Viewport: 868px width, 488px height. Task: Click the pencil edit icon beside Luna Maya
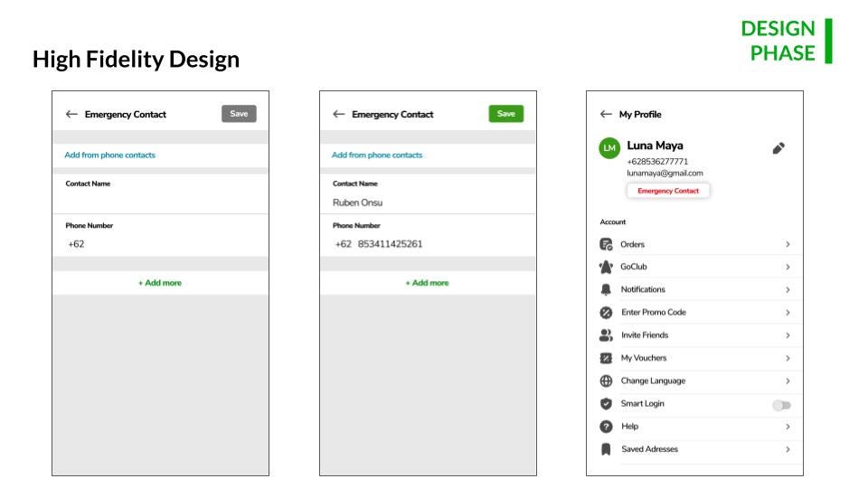pos(778,148)
